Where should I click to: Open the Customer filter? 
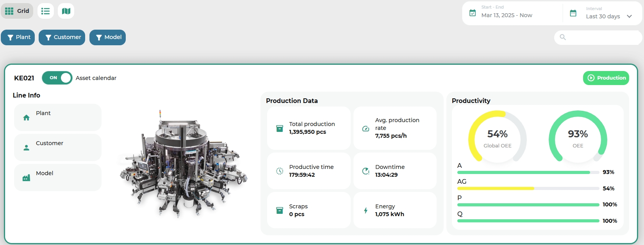click(x=62, y=37)
